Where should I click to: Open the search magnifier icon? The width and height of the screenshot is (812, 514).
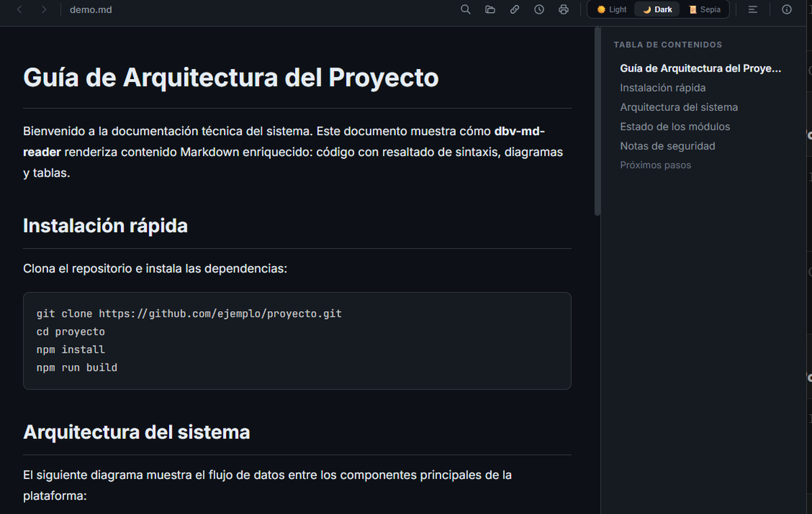coord(466,9)
